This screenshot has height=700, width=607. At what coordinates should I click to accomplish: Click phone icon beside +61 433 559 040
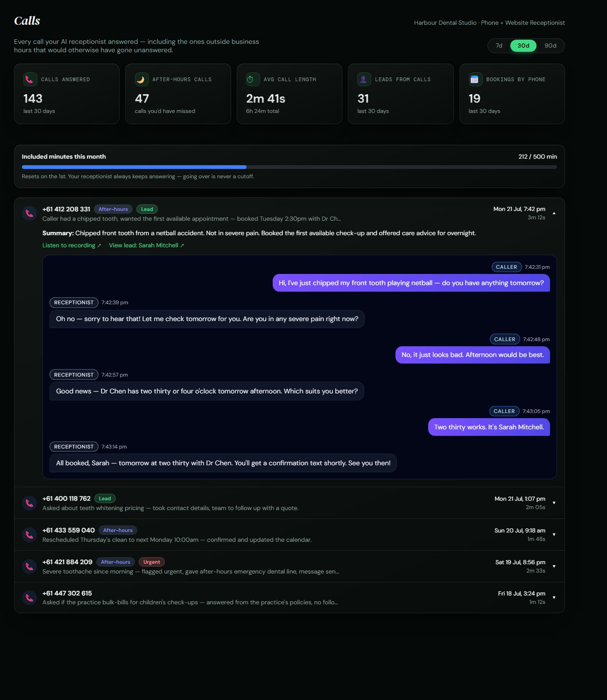29,535
